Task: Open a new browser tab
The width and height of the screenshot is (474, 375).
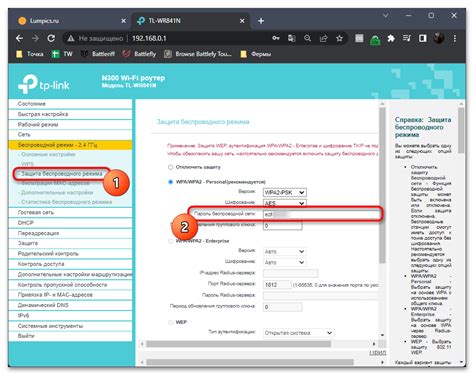Action: [x=261, y=21]
